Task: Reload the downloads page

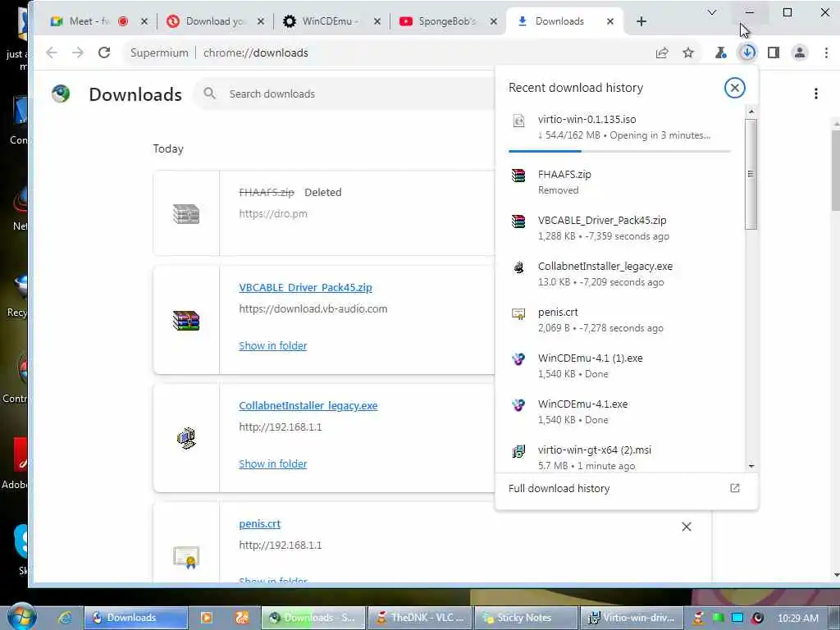Action: click(x=104, y=52)
